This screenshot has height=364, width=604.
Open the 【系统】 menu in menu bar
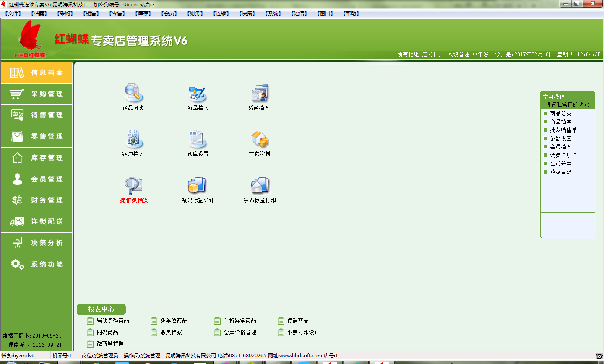[x=273, y=13]
